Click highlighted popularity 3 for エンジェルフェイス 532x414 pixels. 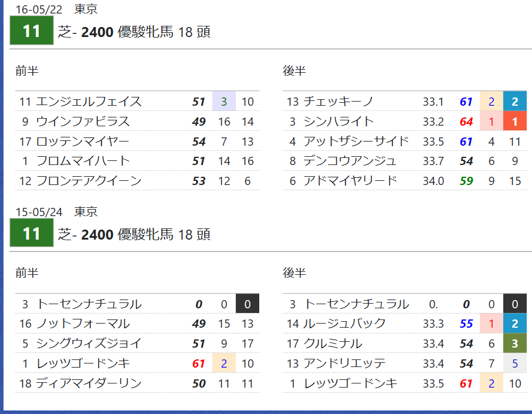click(224, 101)
